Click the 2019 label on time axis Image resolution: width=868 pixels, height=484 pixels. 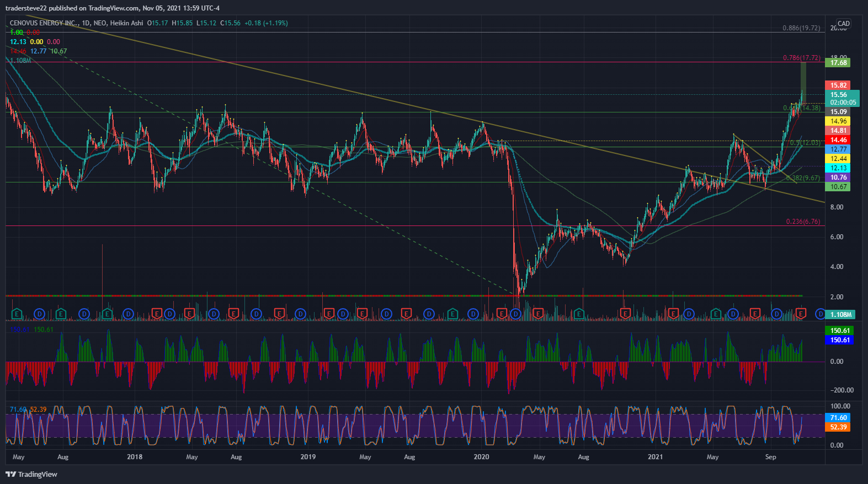tap(308, 457)
